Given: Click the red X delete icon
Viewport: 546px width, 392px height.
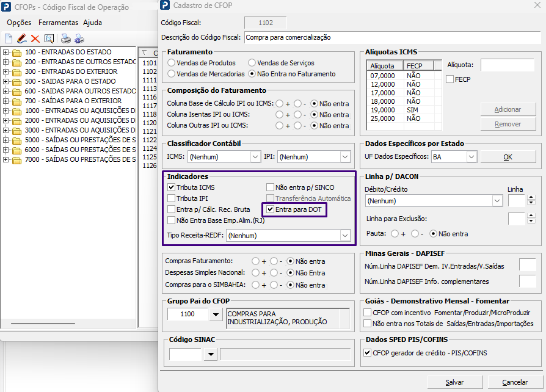Looking at the screenshot, I should pos(35,38).
